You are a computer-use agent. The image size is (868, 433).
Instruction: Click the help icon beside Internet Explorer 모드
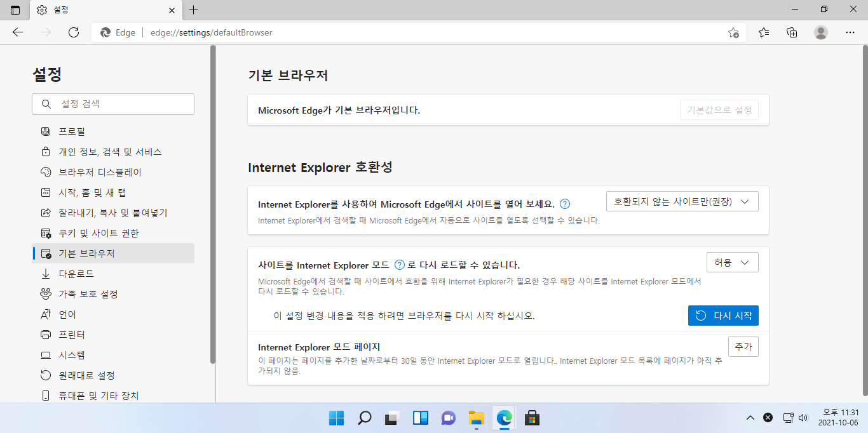[x=400, y=265]
